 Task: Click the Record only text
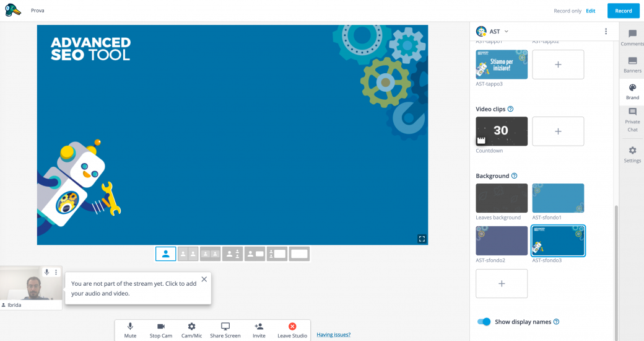click(567, 11)
